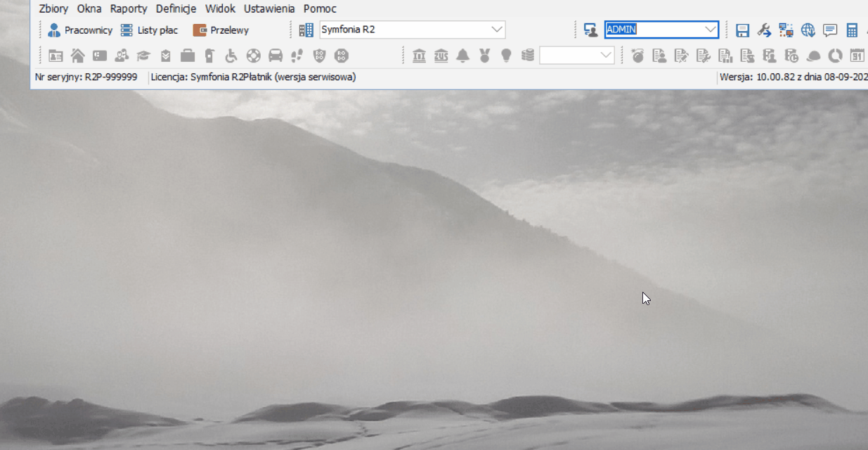Viewport: 868px width, 450px height.
Task: Click the family members icon
Action: pos(122,56)
